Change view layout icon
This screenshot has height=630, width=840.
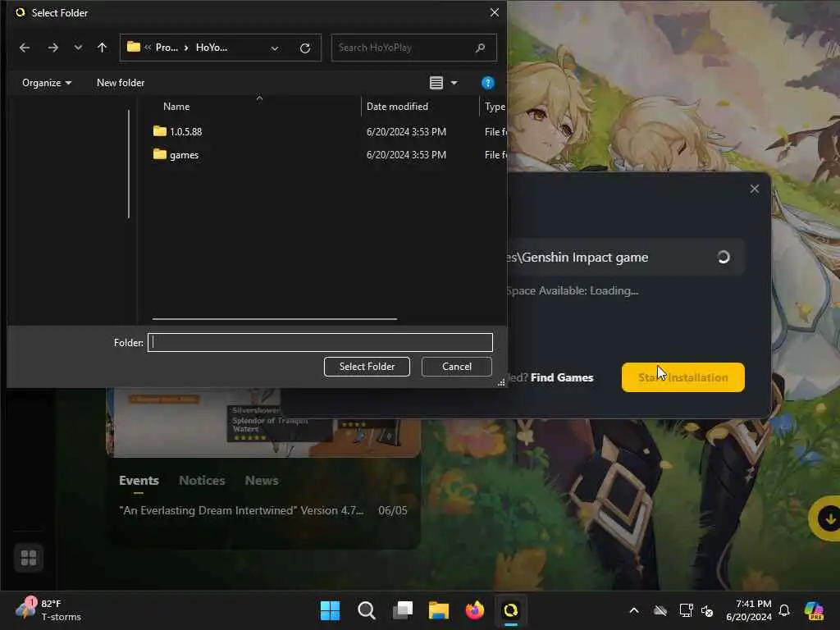coord(436,83)
